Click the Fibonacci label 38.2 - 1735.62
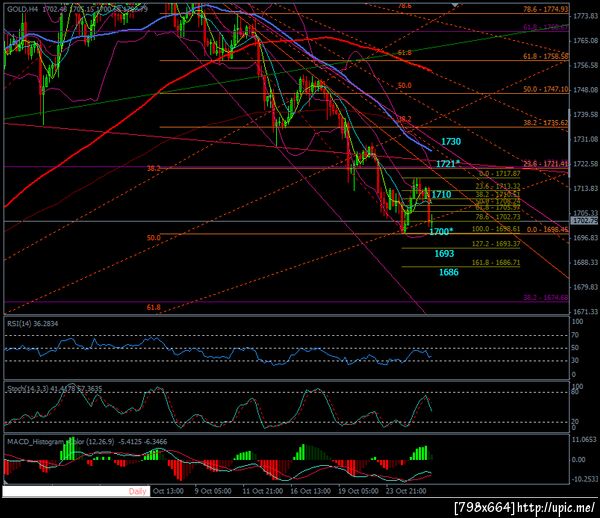 [x=546, y=123]
